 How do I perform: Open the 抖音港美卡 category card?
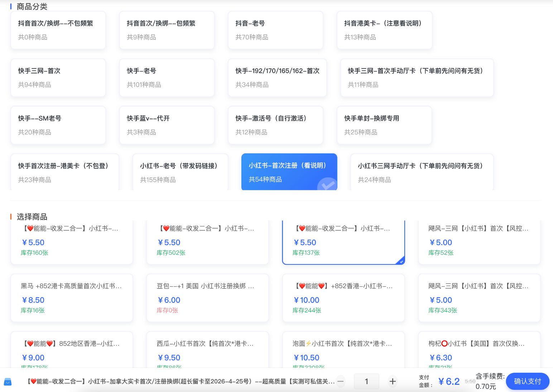click(x=384, y=30)
